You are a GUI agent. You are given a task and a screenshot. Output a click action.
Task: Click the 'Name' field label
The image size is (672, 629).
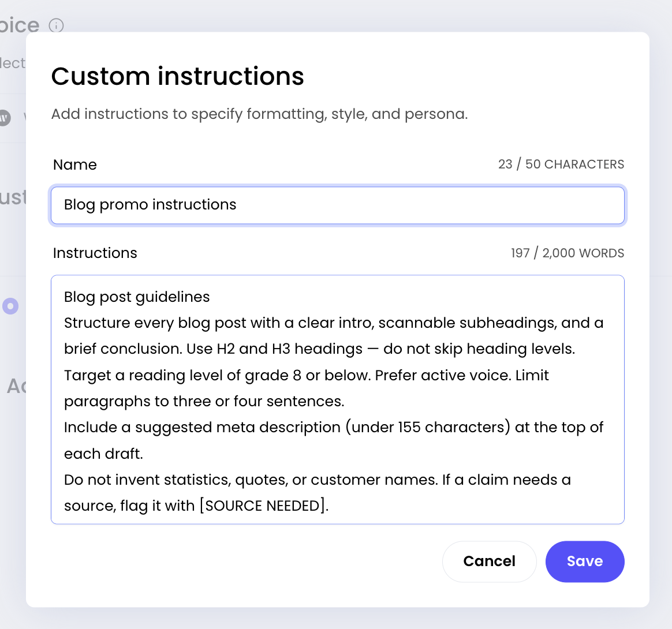click(75, 164)
